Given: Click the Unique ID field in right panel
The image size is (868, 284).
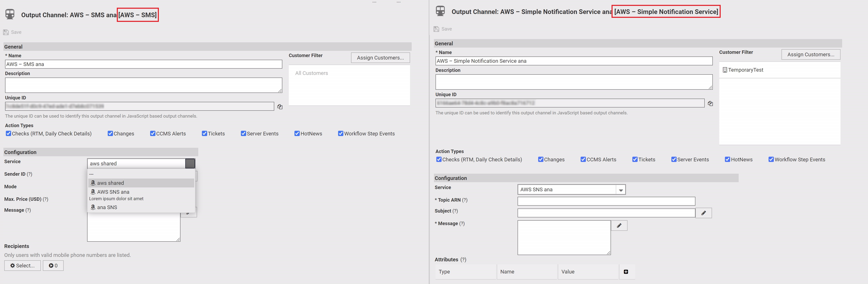Looking at the screenshot, I should pyautogui.click(x=570, y=103).
